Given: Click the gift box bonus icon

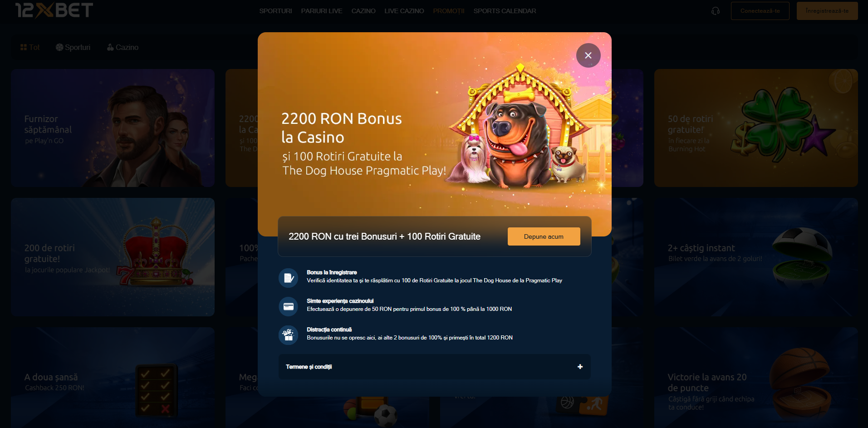Looking at the screenshot, I should pyautogui.click(x=288, y=335).
